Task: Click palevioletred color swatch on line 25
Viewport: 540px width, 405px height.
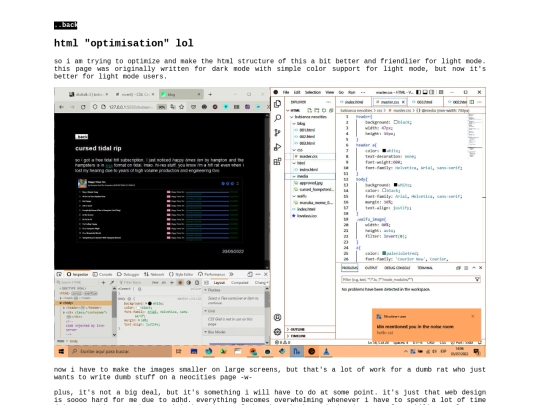Action: click(x=384, y=253)
